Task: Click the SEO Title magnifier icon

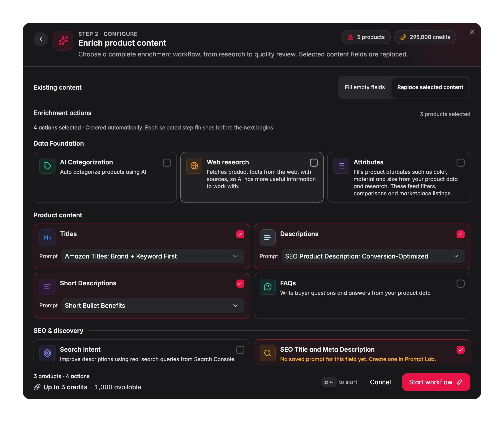Action: (267, 353)
